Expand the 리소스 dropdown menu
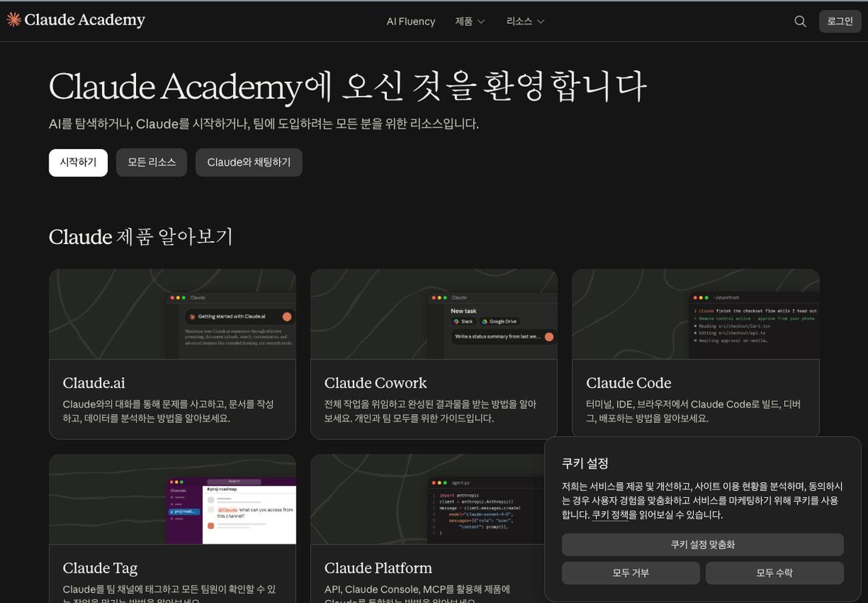This screenshot has width=868, height=603. tap(526, 22)
